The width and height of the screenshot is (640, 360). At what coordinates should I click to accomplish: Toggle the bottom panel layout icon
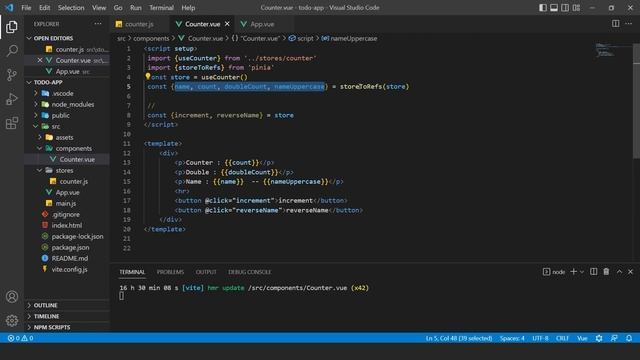(x=554, y=8)
